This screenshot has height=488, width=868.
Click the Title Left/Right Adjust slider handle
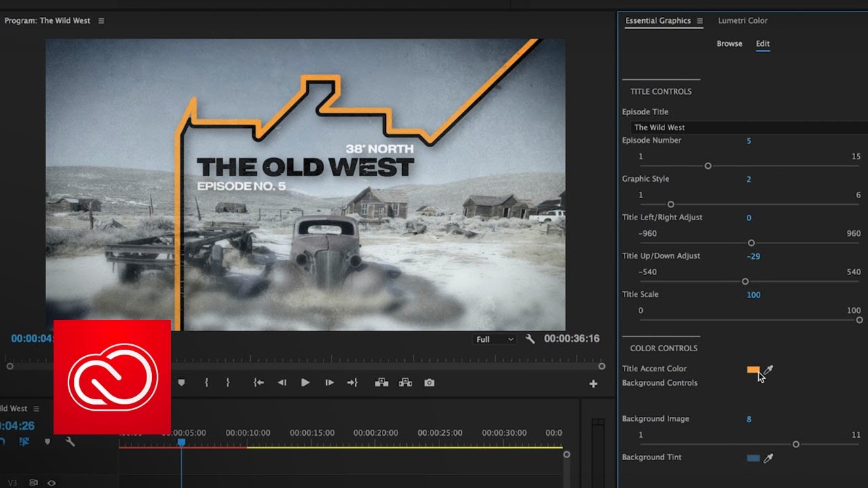[751, 243]
